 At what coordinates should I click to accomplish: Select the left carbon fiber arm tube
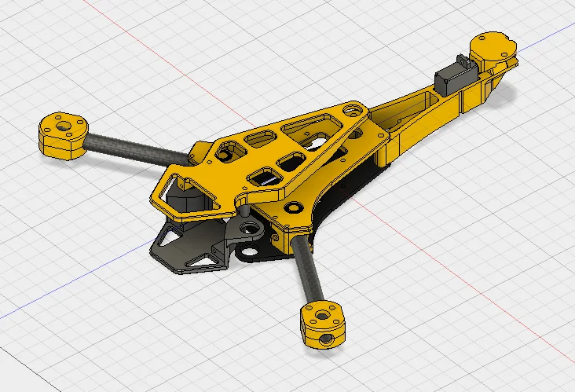(136, 149)
